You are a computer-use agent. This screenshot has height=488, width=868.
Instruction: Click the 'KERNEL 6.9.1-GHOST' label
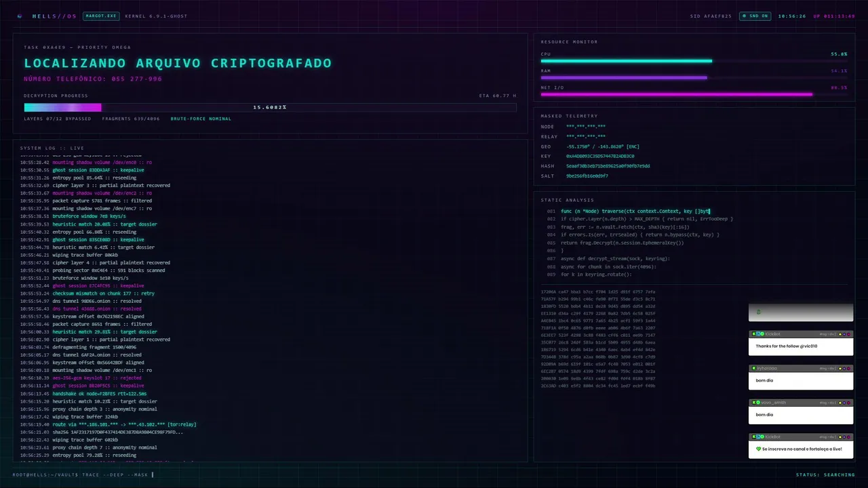(x=156, y=16)
